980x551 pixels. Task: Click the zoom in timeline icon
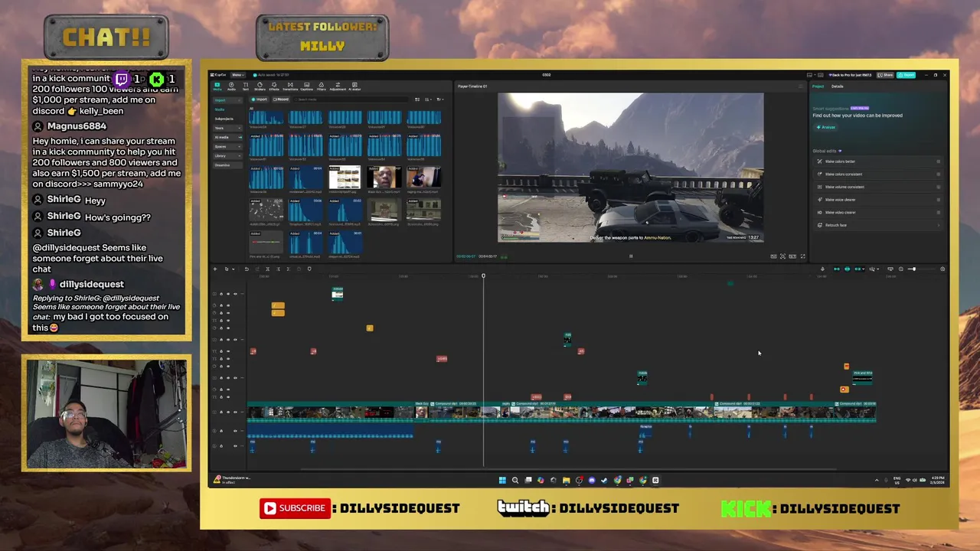coord(942,269)
